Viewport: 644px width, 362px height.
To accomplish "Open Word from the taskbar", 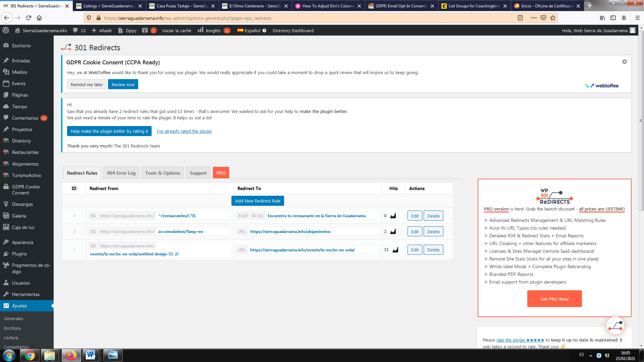I will [x=91, y=355].
